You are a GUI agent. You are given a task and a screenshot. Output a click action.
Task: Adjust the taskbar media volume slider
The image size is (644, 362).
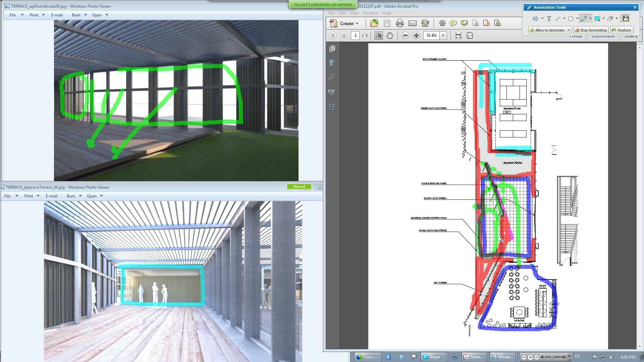pos(552,357)
